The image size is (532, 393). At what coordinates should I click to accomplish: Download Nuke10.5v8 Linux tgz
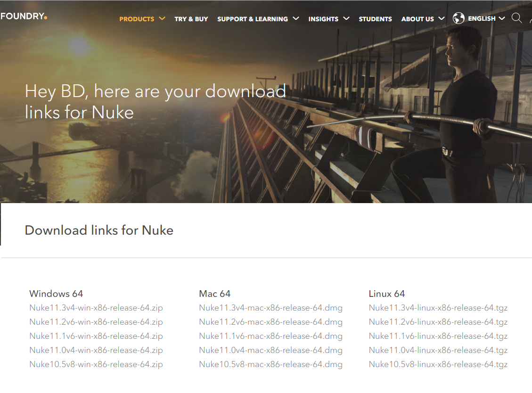point(438,364)
